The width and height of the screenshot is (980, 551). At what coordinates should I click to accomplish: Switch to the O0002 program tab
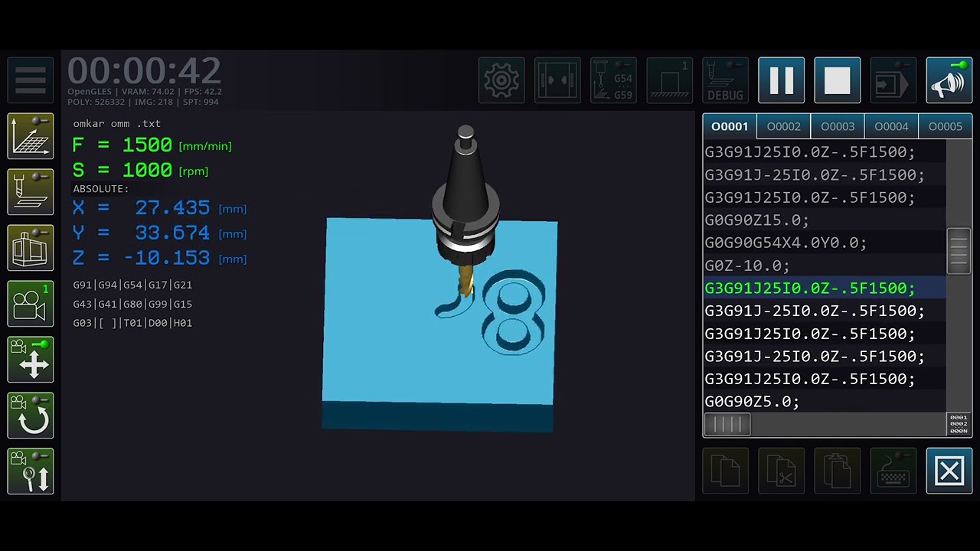point(783,126)
